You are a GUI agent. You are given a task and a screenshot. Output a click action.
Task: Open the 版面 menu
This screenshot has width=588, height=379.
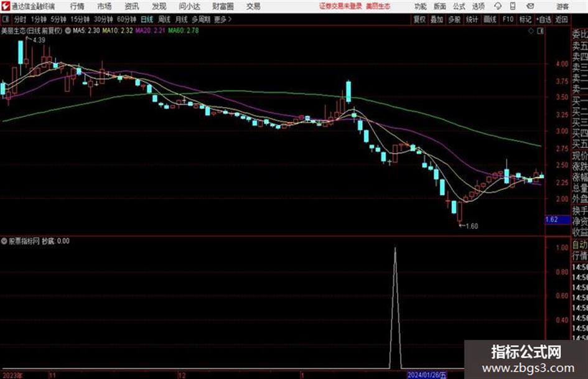(x=440, y=6)
